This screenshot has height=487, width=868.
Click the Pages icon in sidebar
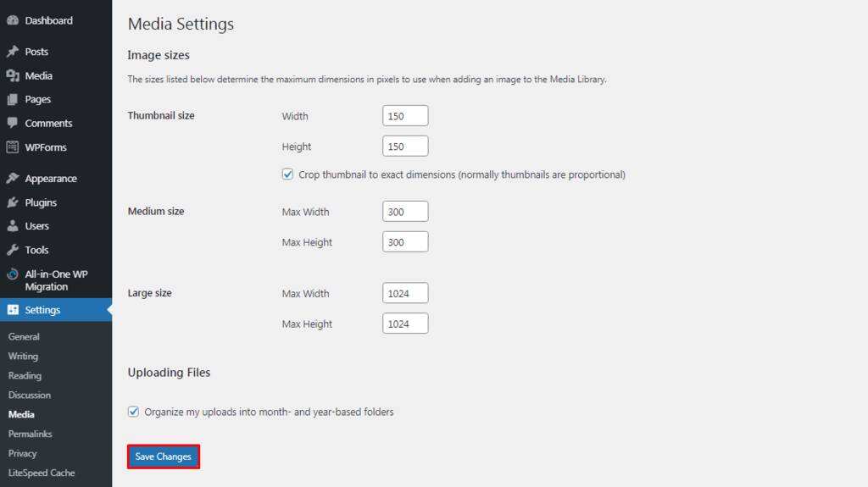coord(13,99)
